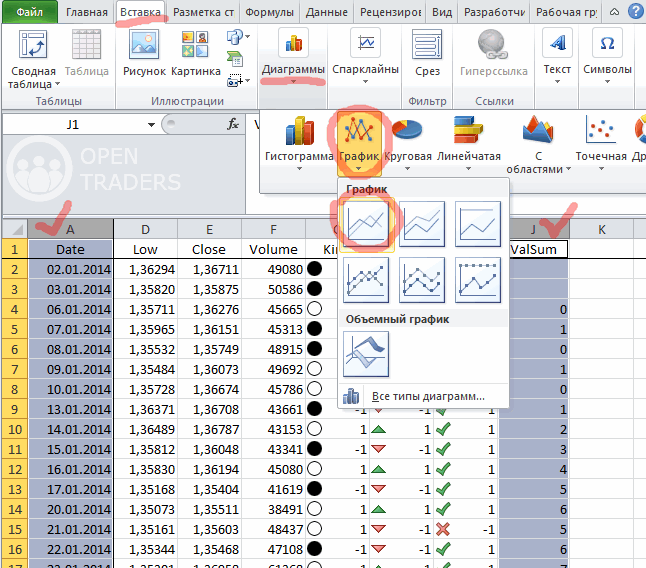The image size is (646, 568).
Task: Select row 12 header
Action: coord(15,470)
